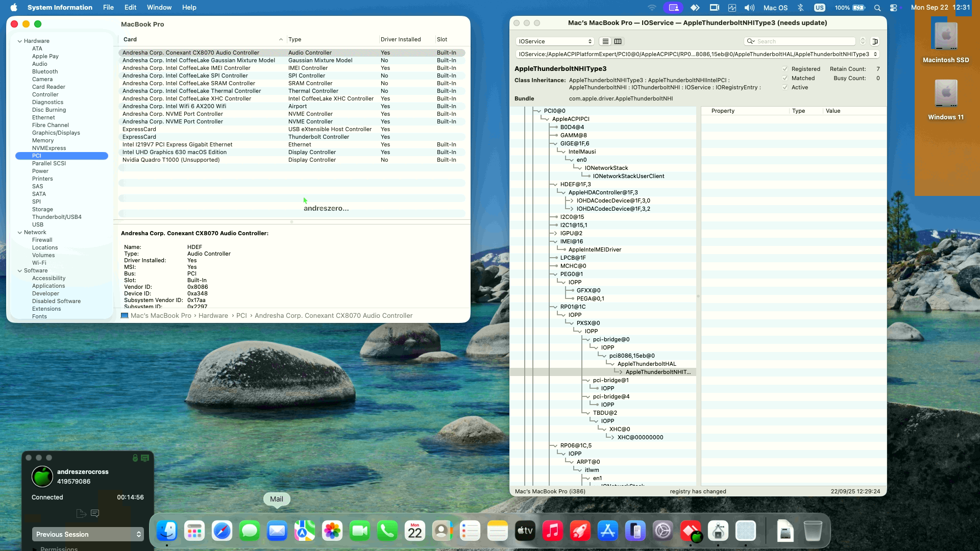Open the File menu
980x551 pixels.
click(x=108, y=8)
